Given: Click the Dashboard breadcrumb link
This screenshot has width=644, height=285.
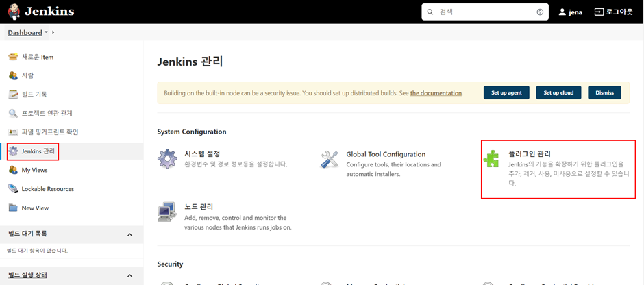Looking at the screenshot, I should point(25,32).
